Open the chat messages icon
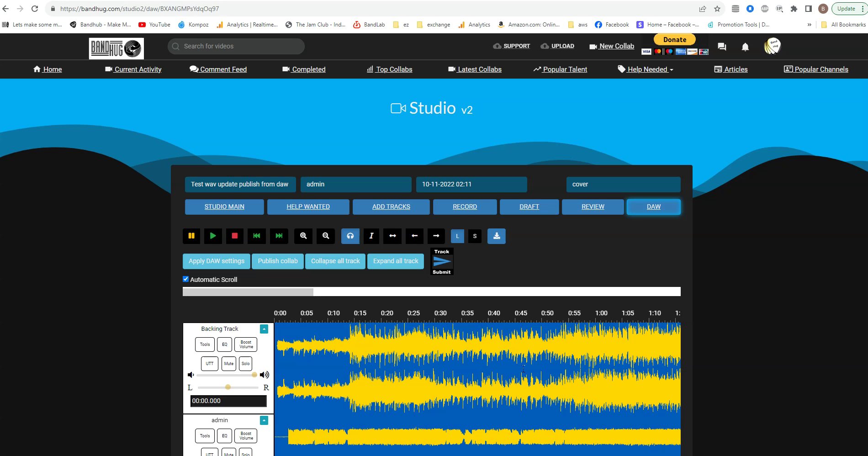This screenshot has width=868, height=456. (722, 47)
